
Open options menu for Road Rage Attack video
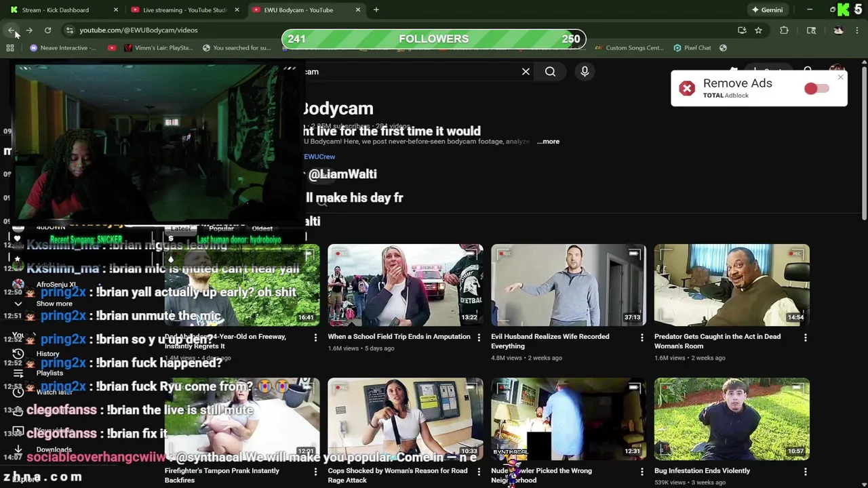(x=479, y=472)
